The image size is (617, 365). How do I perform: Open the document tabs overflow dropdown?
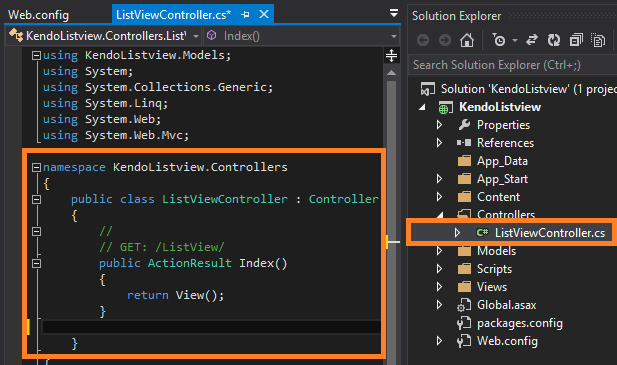(x=393, y=13)
